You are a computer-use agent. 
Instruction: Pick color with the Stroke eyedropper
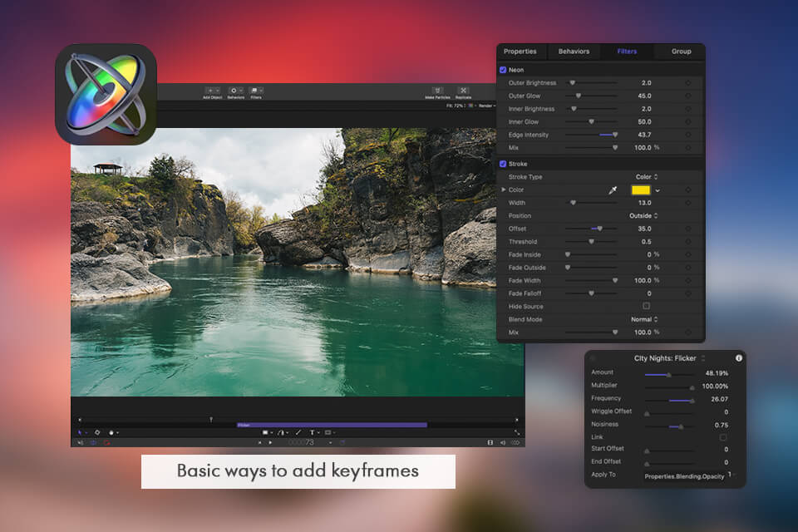[613, 190]
